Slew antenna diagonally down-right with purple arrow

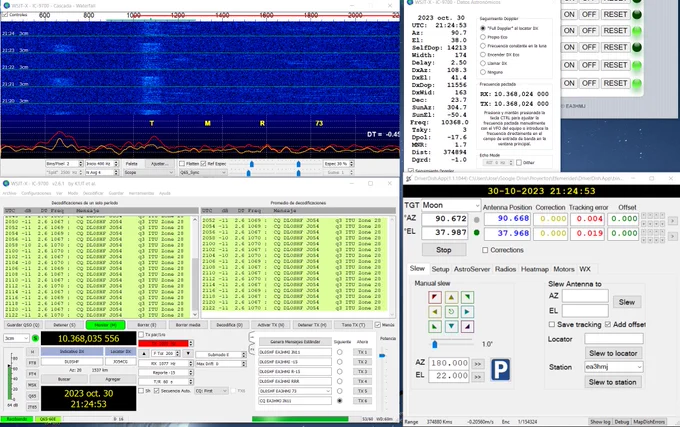467,326
